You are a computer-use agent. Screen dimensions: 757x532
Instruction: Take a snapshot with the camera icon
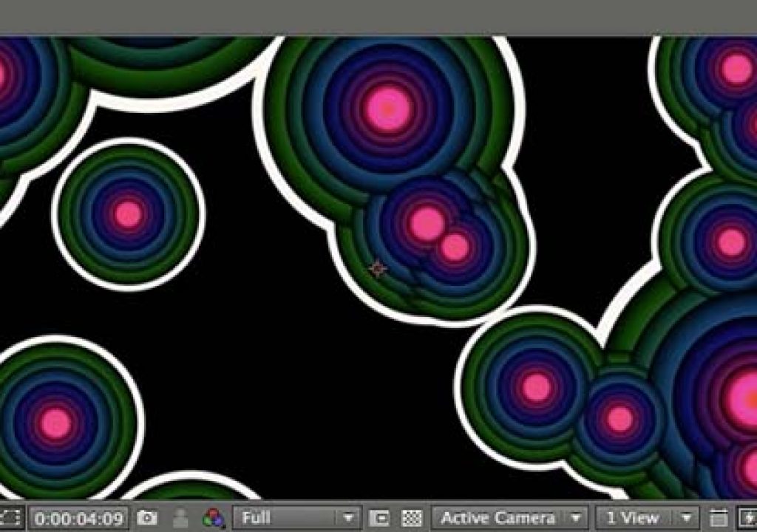(147, 518)
